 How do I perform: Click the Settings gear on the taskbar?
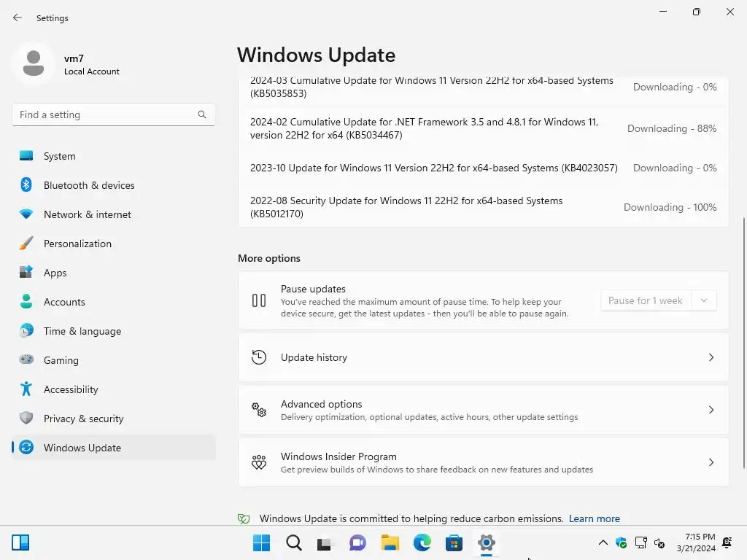487,542
